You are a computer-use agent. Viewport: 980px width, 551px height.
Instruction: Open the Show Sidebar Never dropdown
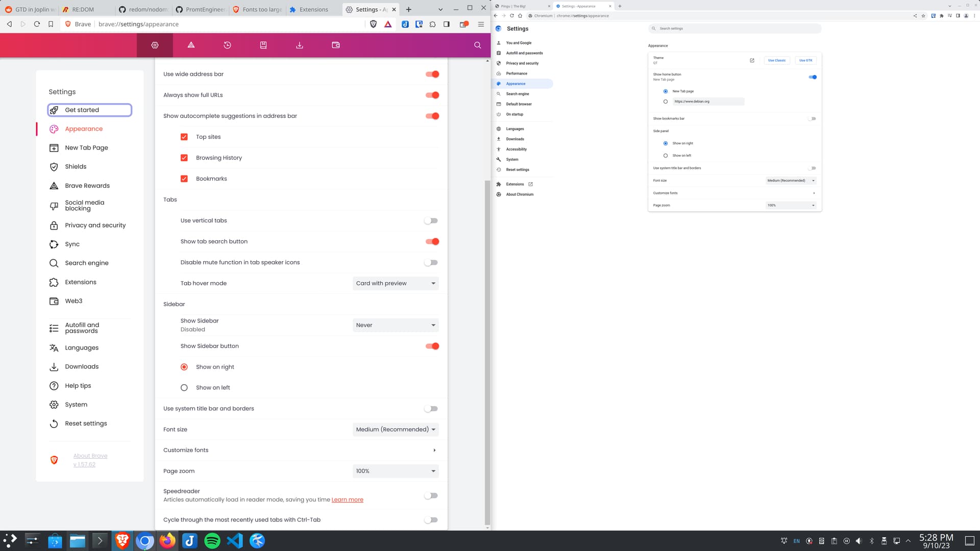(x=396, y=325)
